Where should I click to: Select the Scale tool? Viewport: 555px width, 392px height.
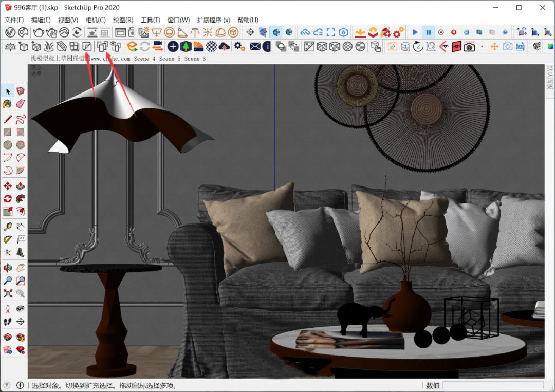[x=7, y=212]
